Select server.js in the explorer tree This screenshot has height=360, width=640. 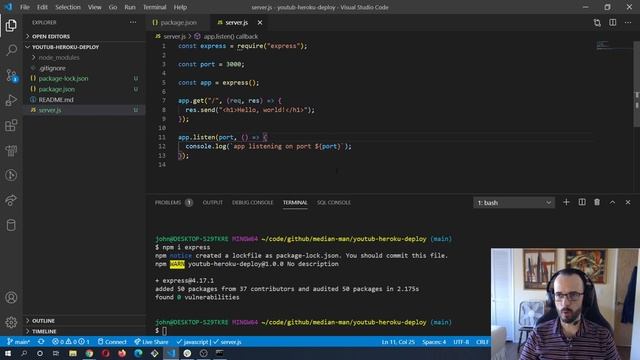tap(84, 110)
